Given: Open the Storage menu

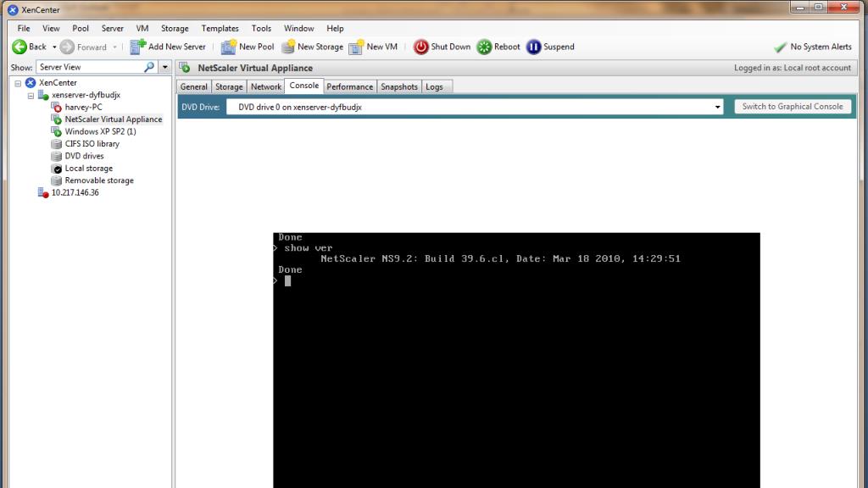Looking at the screenshot, I should pos(175,28).
